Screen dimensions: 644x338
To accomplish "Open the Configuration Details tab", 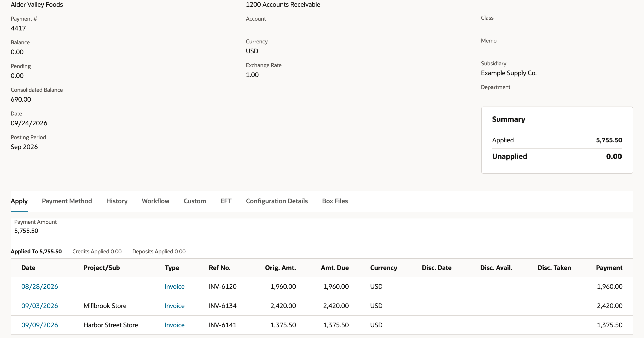I will (277, 201).
